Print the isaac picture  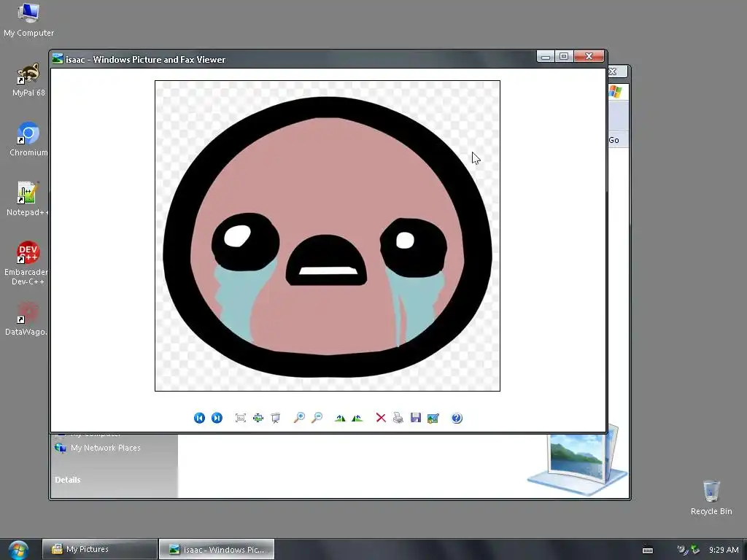pos(398,418)
